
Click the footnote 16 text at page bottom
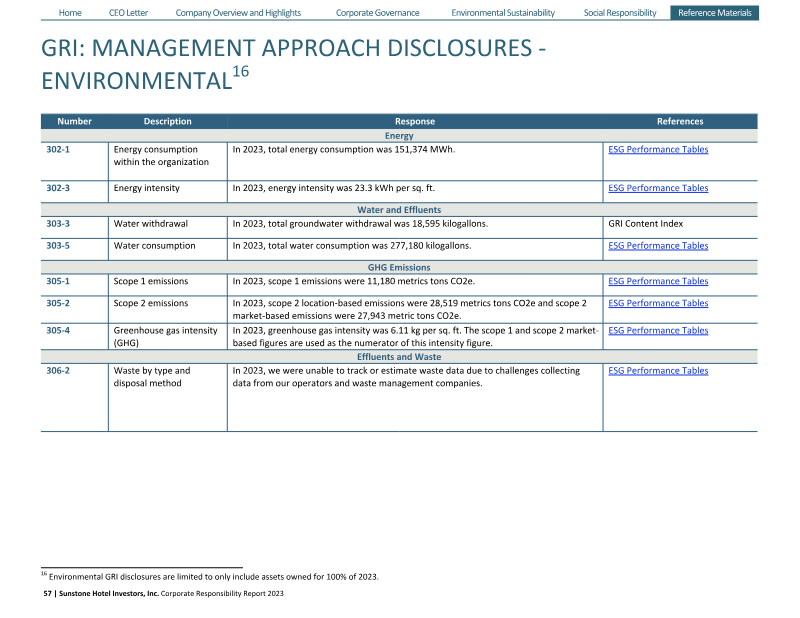click(x=212, y=576)
